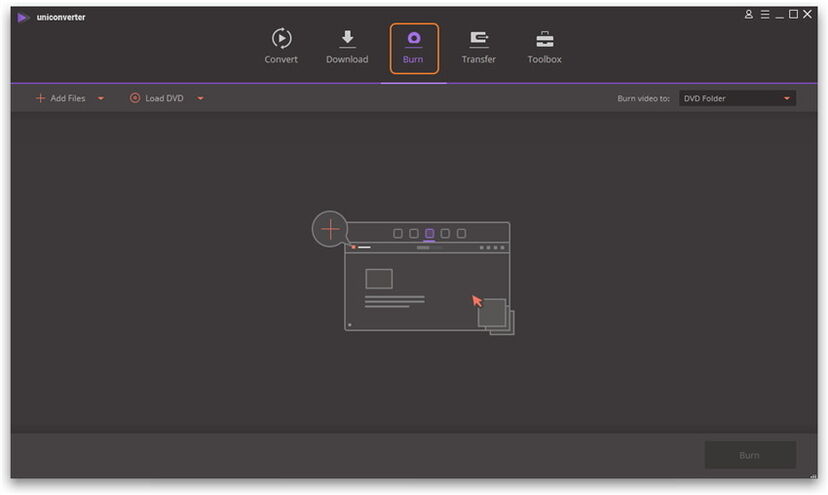Open the hamburger menu icon

pyautogui.click(x=765, y=14)
